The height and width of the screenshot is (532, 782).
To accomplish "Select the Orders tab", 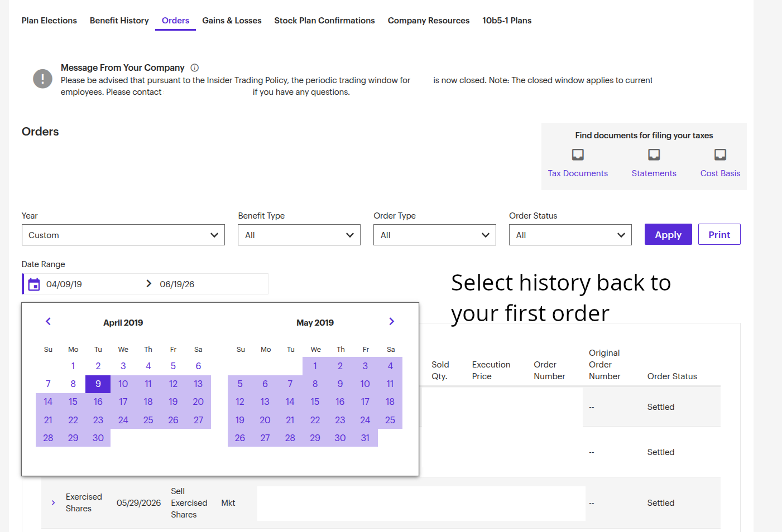I will click(x=175, y=21).
